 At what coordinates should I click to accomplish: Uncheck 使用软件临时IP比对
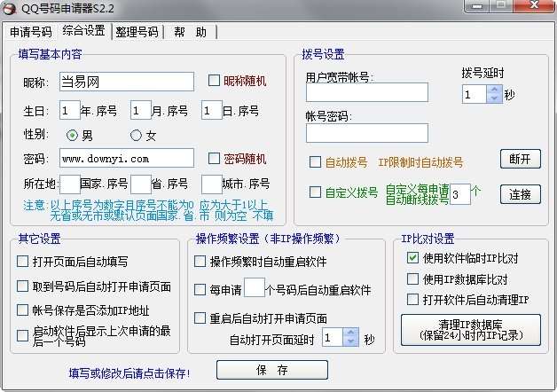[x=412, y=258]
